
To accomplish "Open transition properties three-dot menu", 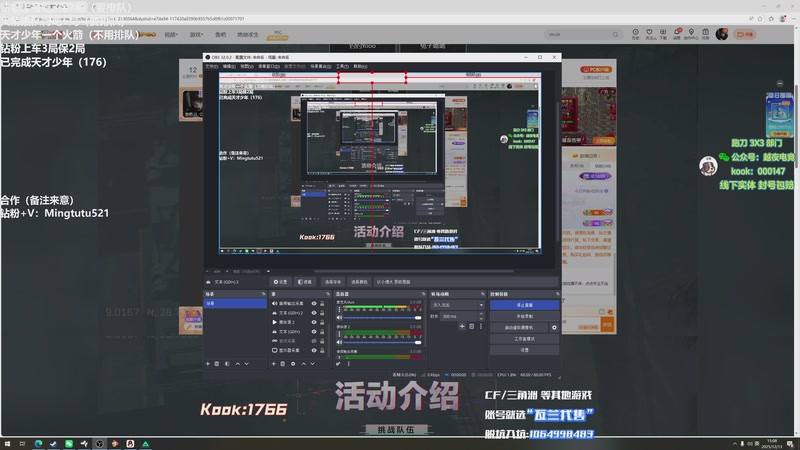I will tap(481, 327).
